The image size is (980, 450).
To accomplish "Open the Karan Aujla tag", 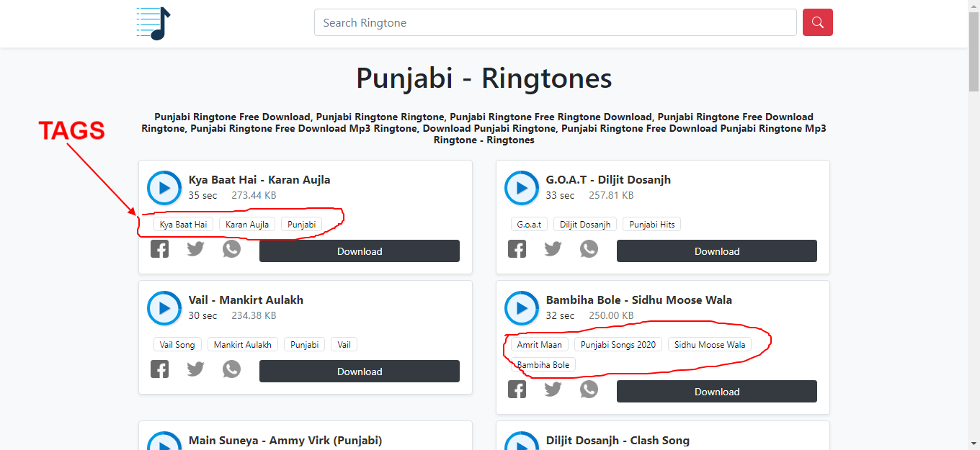I will [246, 224].
